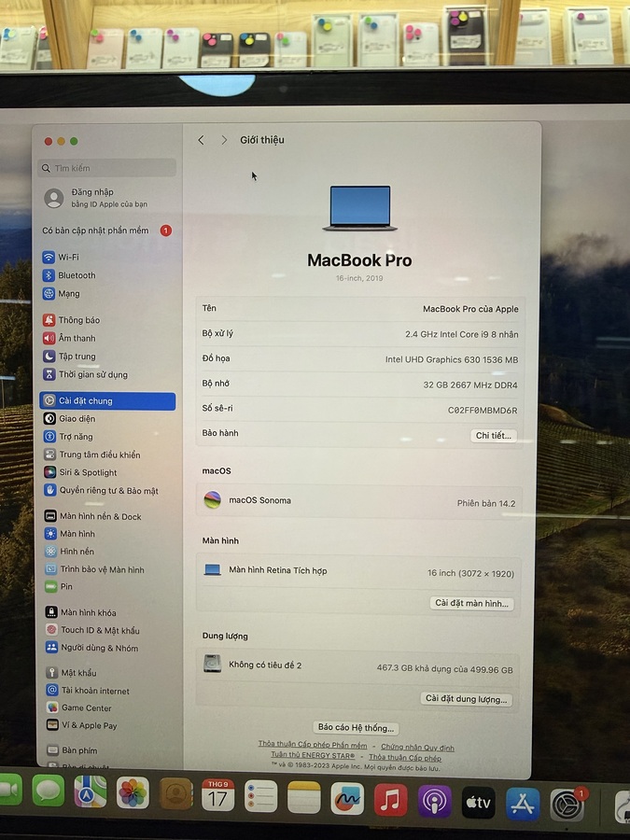Image resolution: width=630 pixels, height=840 pixels.
Task: Open Quyền riêng tư & Bảo mật
Action: click(101, 490)
